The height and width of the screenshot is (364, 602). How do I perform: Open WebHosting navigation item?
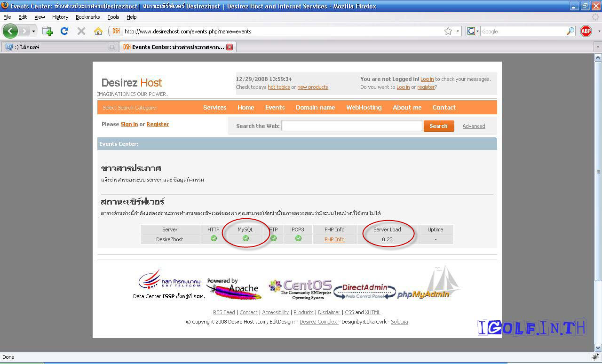(364, 107)
